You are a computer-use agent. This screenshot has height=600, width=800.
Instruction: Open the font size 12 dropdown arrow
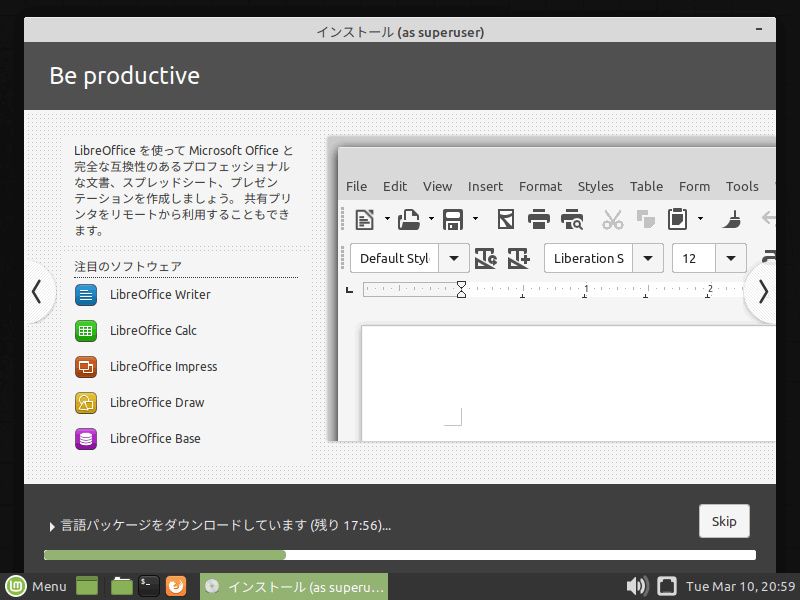coord(731,258)
